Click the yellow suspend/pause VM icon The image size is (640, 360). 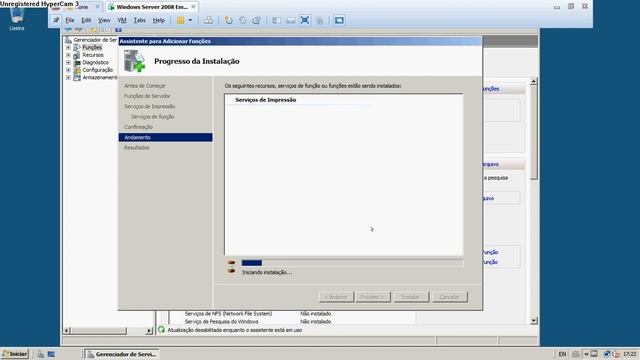point(180,20)
